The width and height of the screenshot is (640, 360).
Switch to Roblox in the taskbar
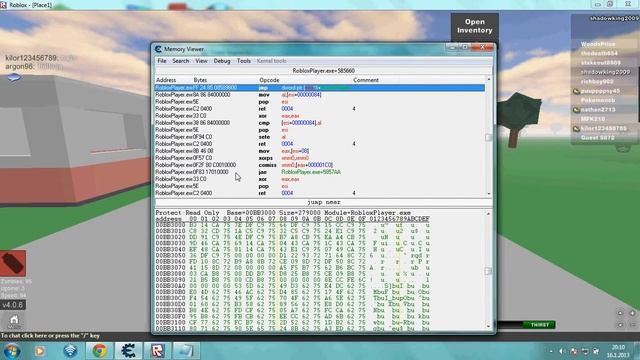158,351
